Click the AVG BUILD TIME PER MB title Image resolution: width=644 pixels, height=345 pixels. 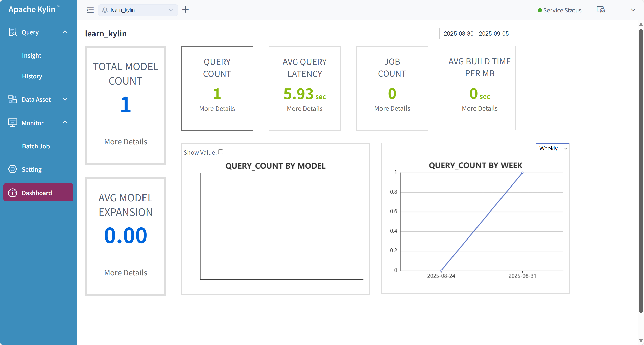480,67
